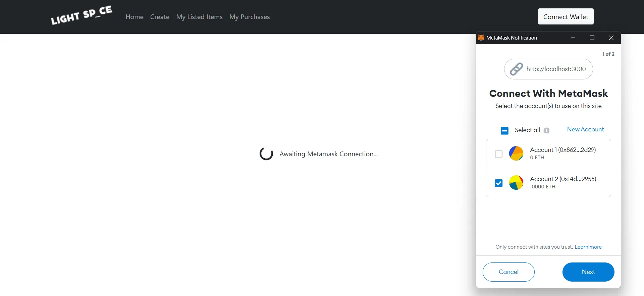Go to the Create page

tap(160, 17)
